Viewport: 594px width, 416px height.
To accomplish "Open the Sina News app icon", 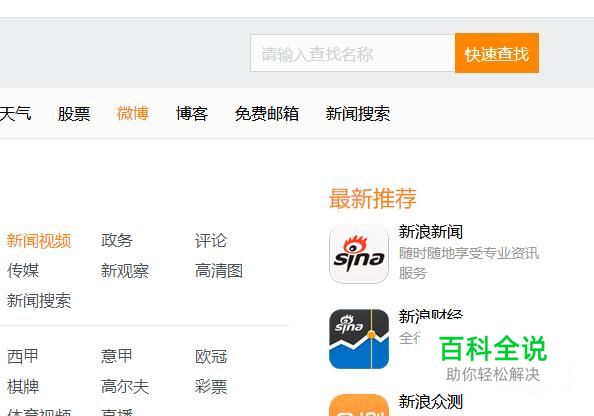I will pyautogui.click(x=359, y=254).
